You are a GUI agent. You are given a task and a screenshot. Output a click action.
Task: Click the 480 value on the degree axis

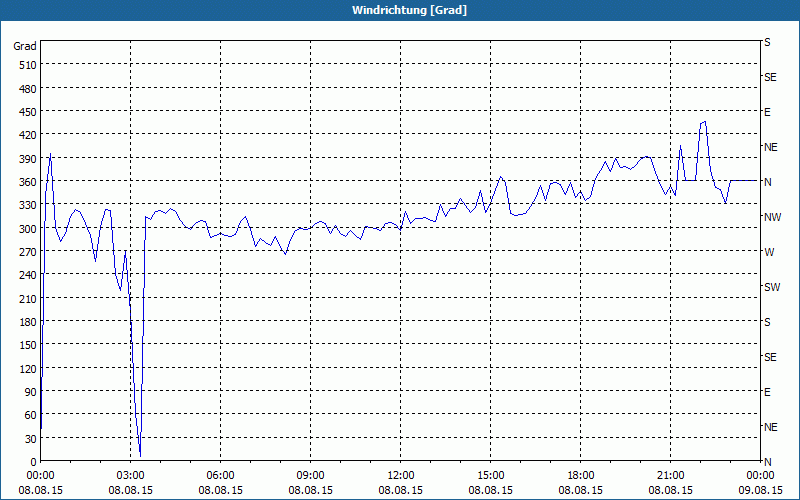[x=29, y=88]
